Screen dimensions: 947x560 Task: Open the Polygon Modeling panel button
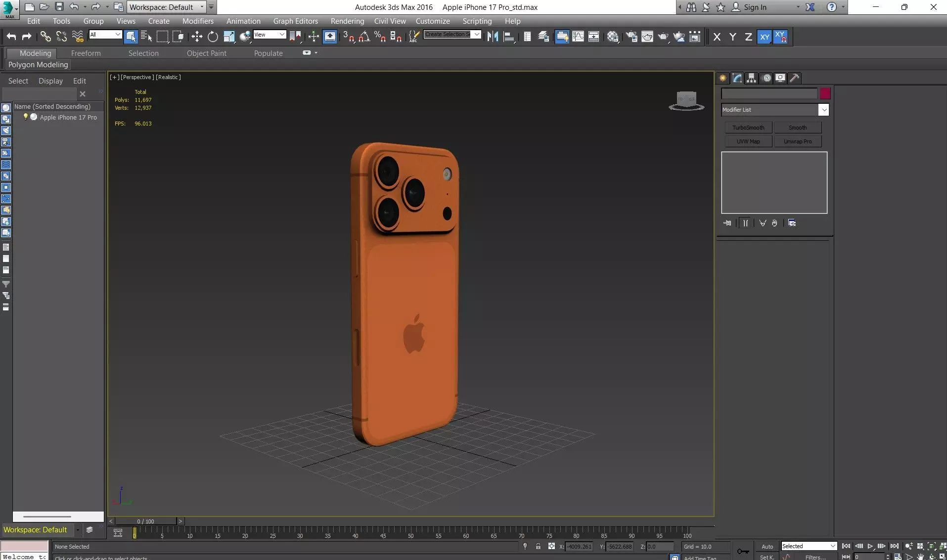click(x=38, y=65)
